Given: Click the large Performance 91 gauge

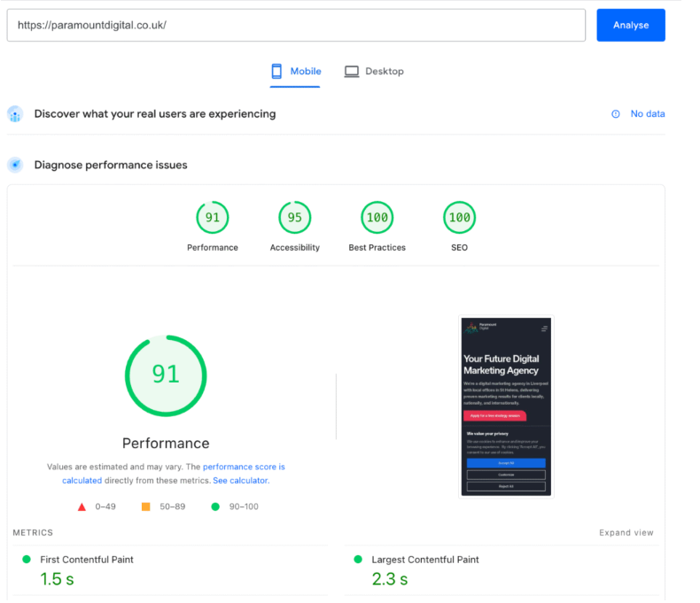Looking at the screenshot, I should (166, 376).
